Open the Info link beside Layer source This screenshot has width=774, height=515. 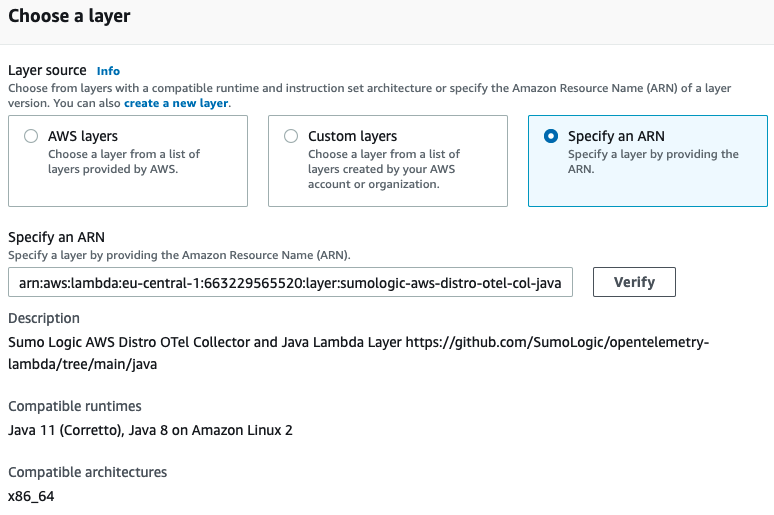[108, 71]
